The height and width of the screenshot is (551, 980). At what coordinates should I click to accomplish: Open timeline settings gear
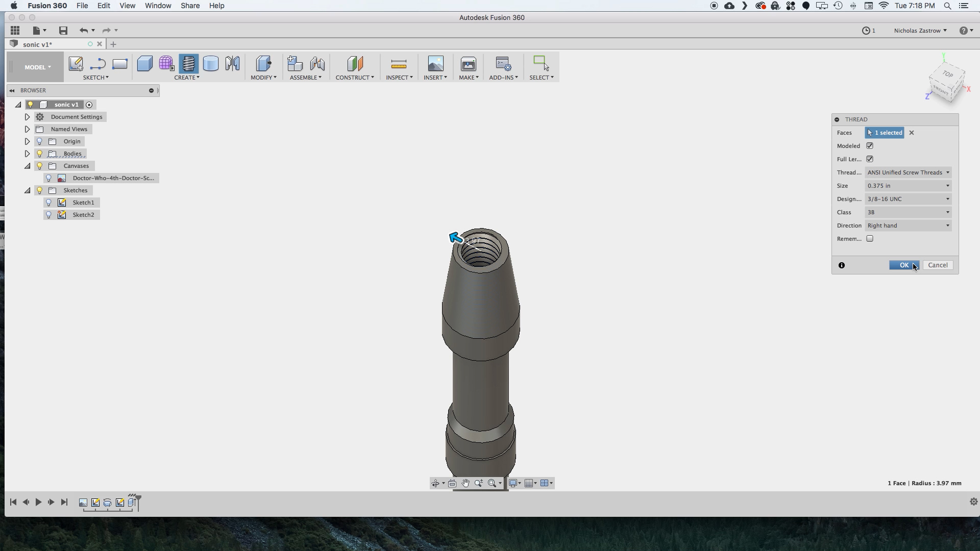point(973,502)
